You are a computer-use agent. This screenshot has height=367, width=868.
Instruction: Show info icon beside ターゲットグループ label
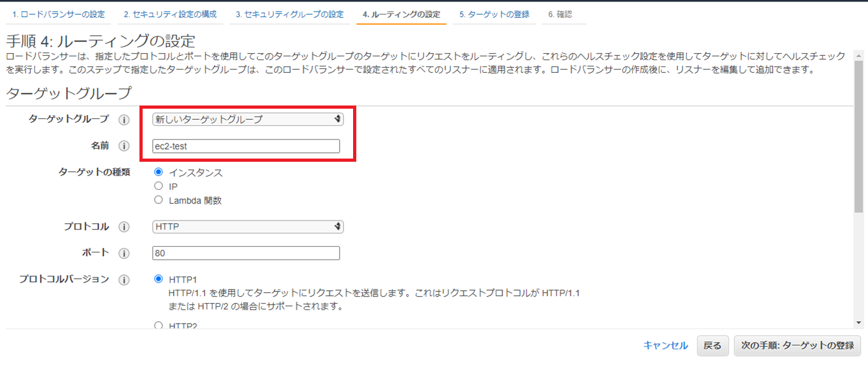pos(124,120)
